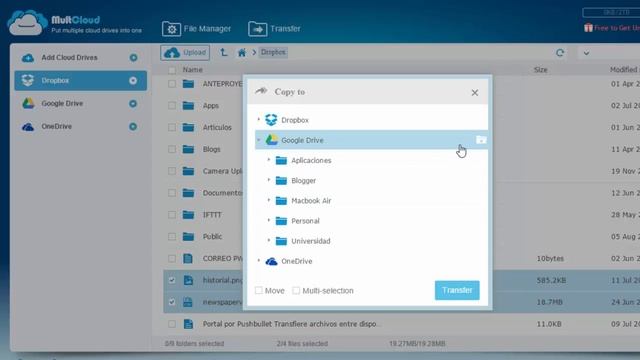Viewport: 640px width, 360px height.
Task: Click the Blogs folder icon
Action: pyautogui.click(x=188, y=149)
